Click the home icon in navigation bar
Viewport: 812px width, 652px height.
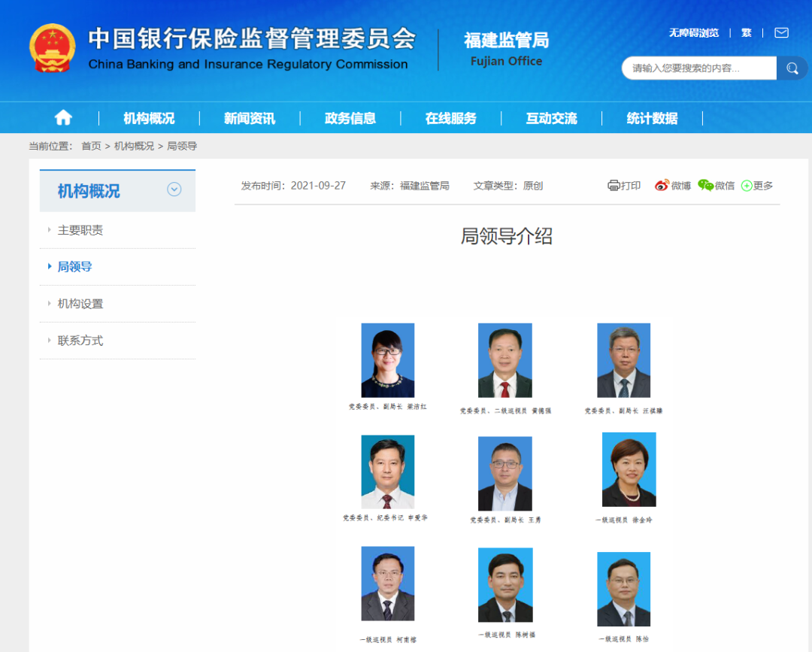(x=63, y=117)
